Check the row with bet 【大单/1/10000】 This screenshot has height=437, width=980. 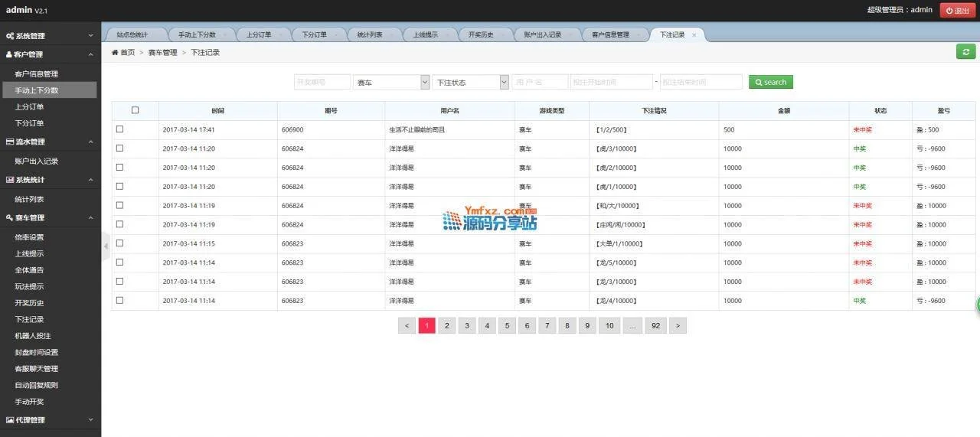(x=119, y=243)
